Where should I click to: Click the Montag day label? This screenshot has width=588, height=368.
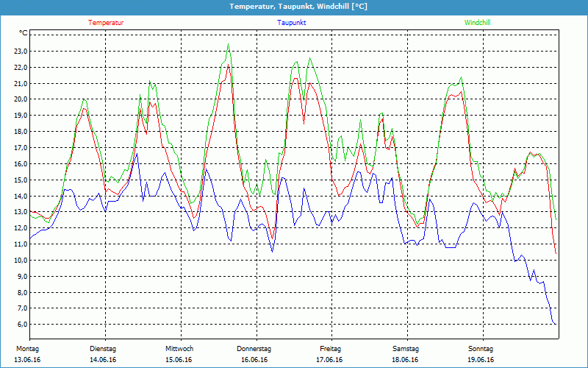(27, 349)
